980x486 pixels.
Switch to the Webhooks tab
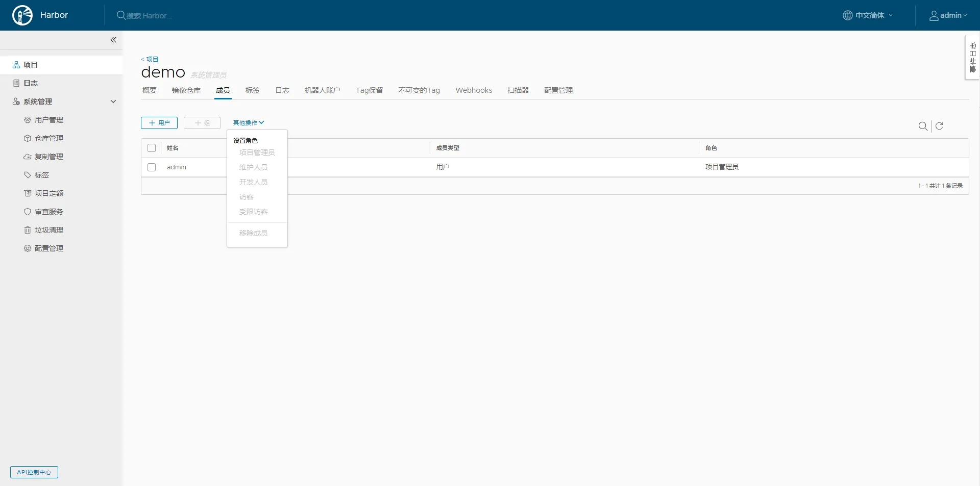[x=474, y=90]
